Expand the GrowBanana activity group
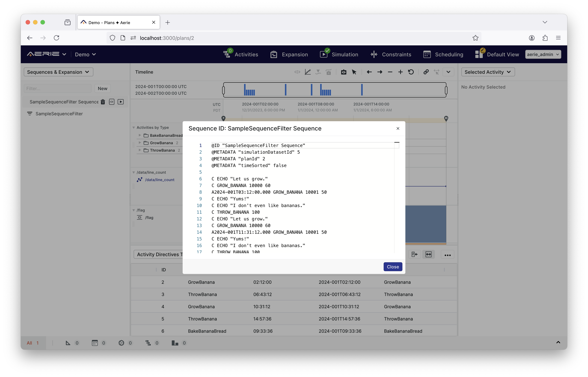Image resolution: width=588 pixels, height=377 pixels. [140, 143]
